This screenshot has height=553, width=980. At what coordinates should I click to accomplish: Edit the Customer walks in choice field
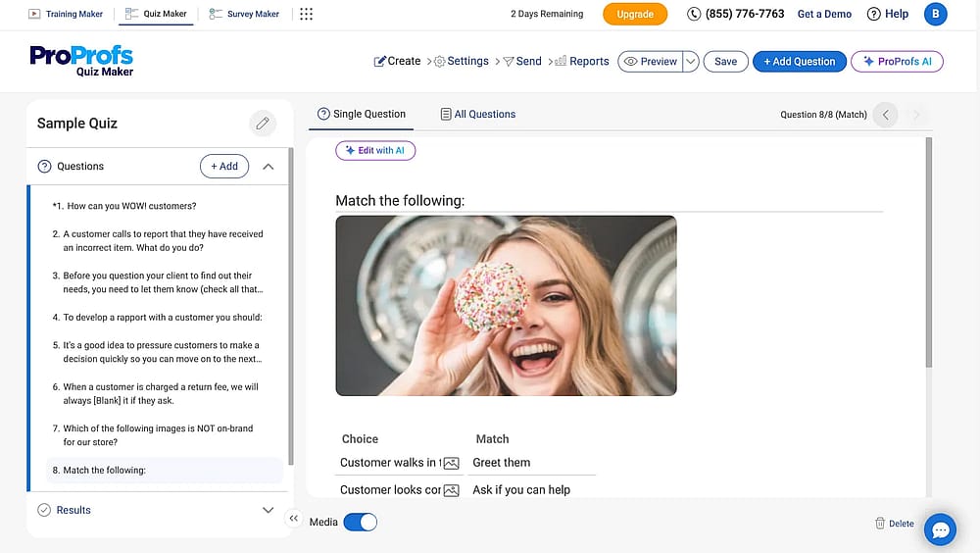tap(389, 463)
